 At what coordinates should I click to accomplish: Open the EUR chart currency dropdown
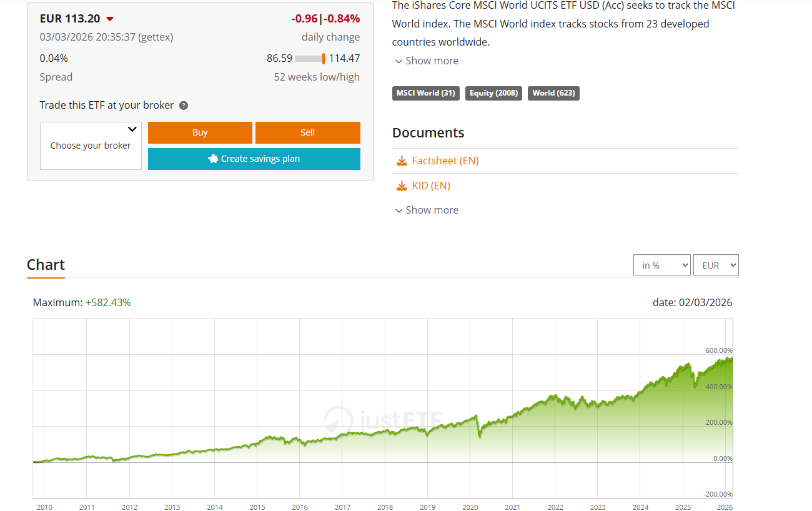[x=716, y=265]
